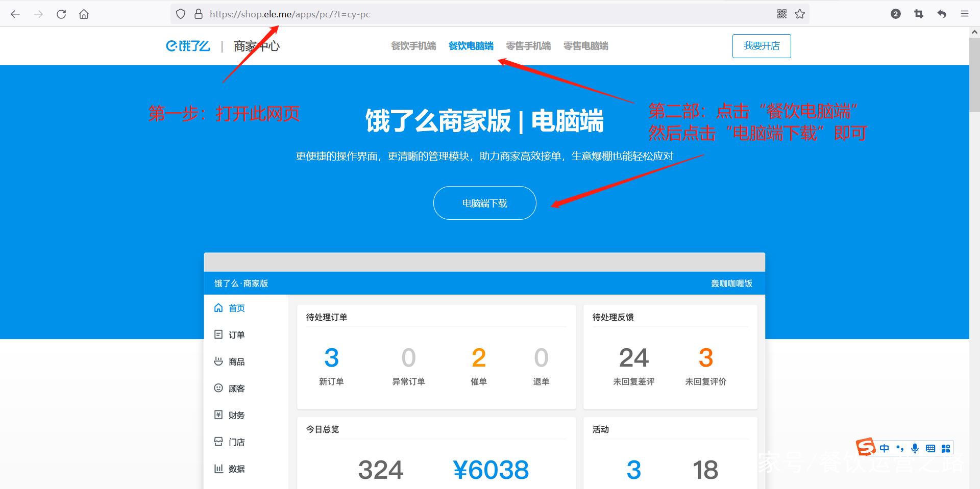Open the Sogou soft keyboard icon

(x=930, y=448)
